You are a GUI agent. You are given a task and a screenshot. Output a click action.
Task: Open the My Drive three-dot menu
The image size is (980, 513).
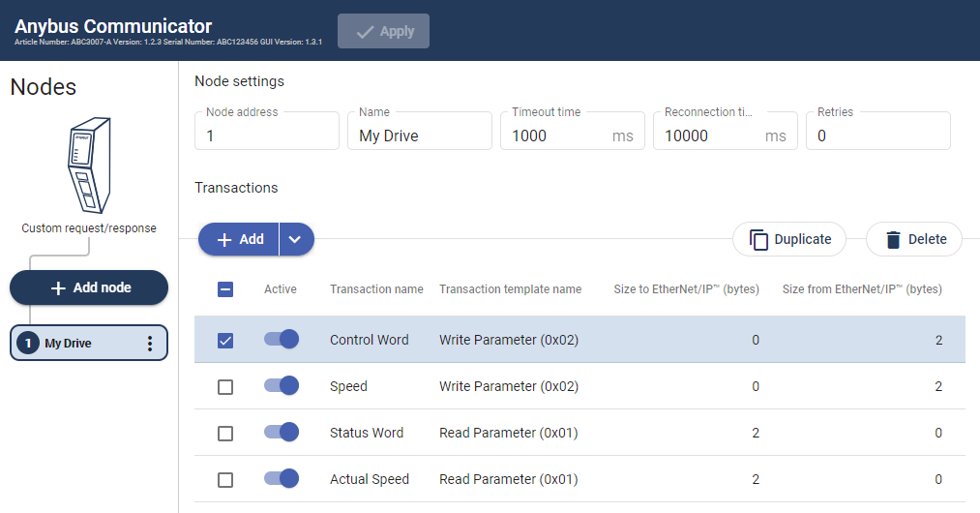point(149,344)
